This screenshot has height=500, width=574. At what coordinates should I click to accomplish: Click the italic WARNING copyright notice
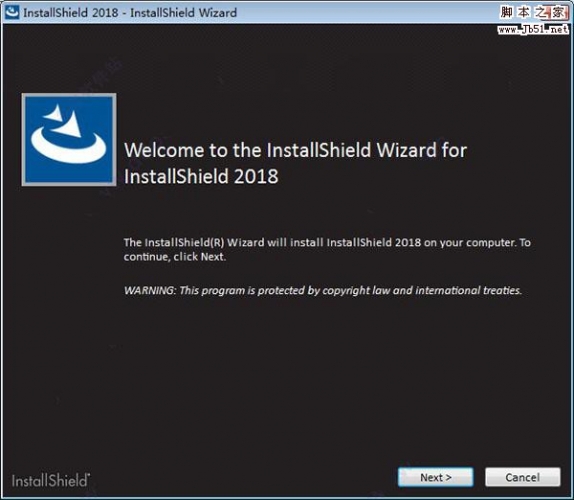[x=323, y=291]
